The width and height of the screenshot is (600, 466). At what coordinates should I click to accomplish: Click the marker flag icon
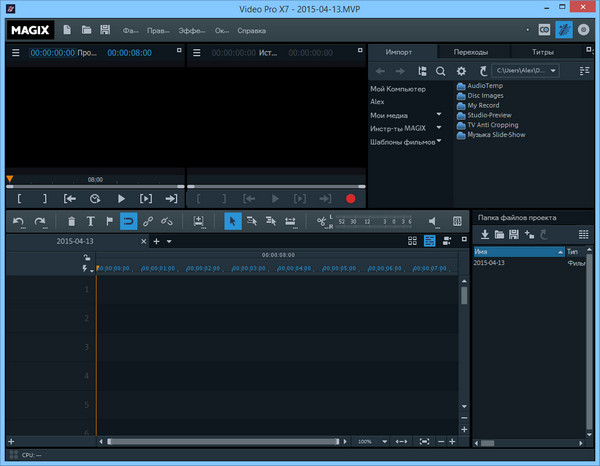[x=109, y=221]
